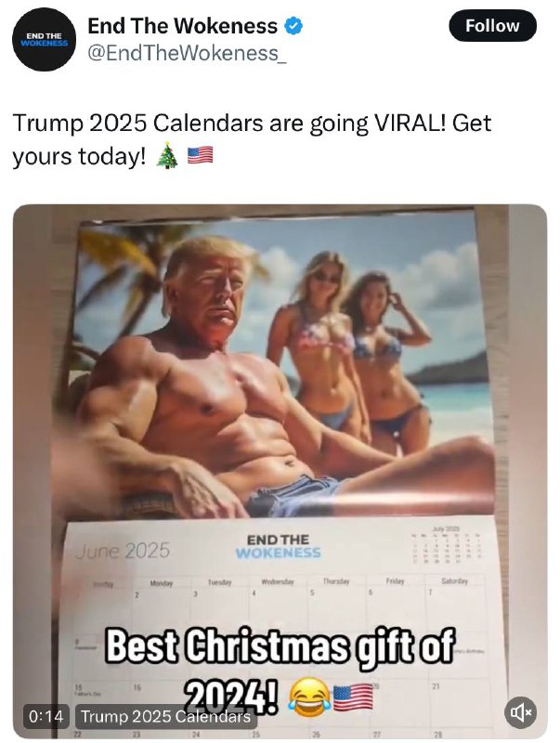Open the End The Wokeness profile avatar
This screenshot has width=560, height=743.
pos(44,39)
